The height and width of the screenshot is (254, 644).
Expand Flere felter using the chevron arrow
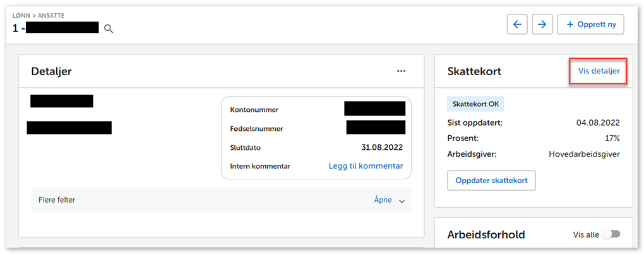402,201
